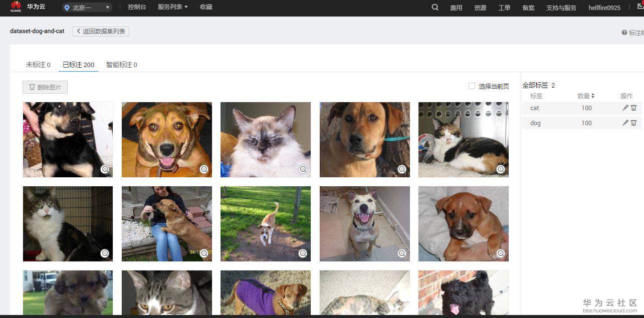644x318 pixels.
Task: Click the 标签 column header
Action: [536, 96]
